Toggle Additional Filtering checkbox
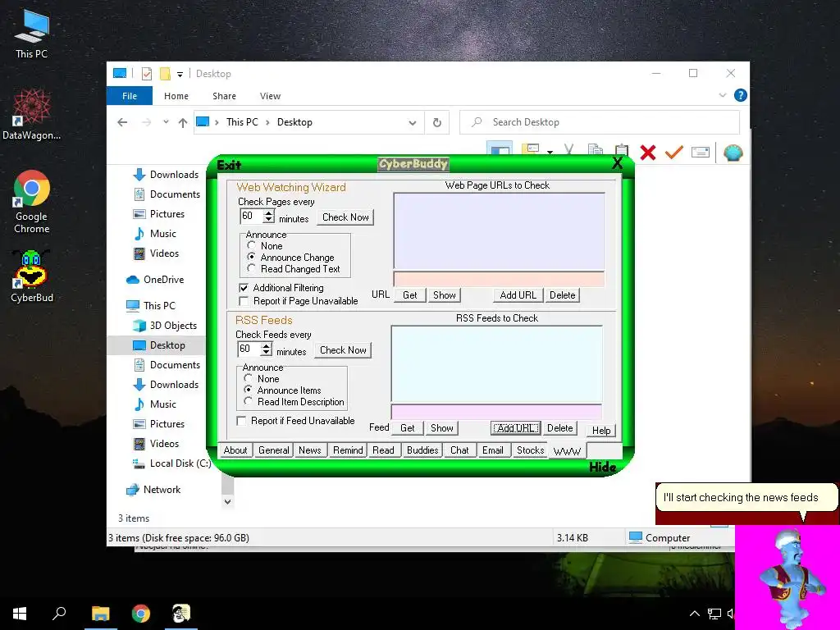The height and width of the screenshot is (630, 840). click(x=244, y=288)
